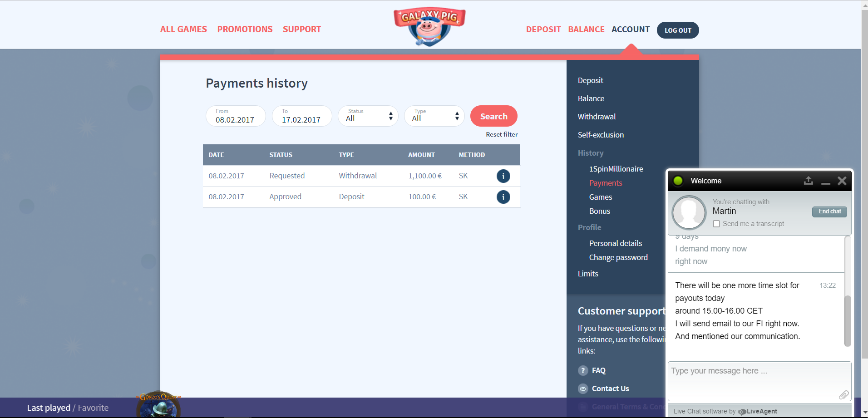The height and width of the screenshot is (418, 868).
Task: Open Bonus history in sidebar
Action: pos(600,211)
